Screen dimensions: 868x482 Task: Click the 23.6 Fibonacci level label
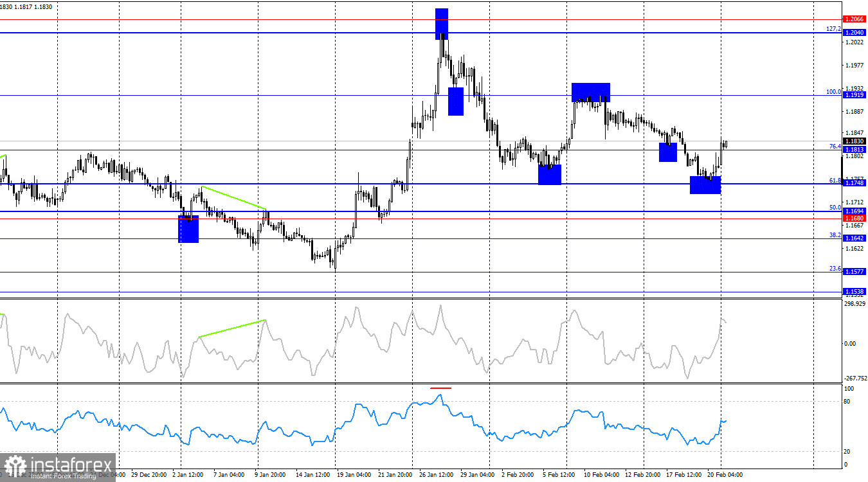(836, 267)
